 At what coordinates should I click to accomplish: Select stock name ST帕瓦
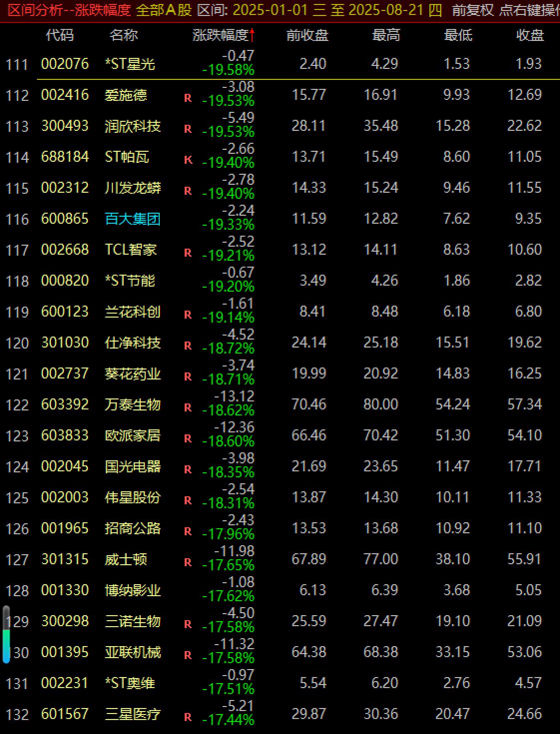(x=127, y=157)
